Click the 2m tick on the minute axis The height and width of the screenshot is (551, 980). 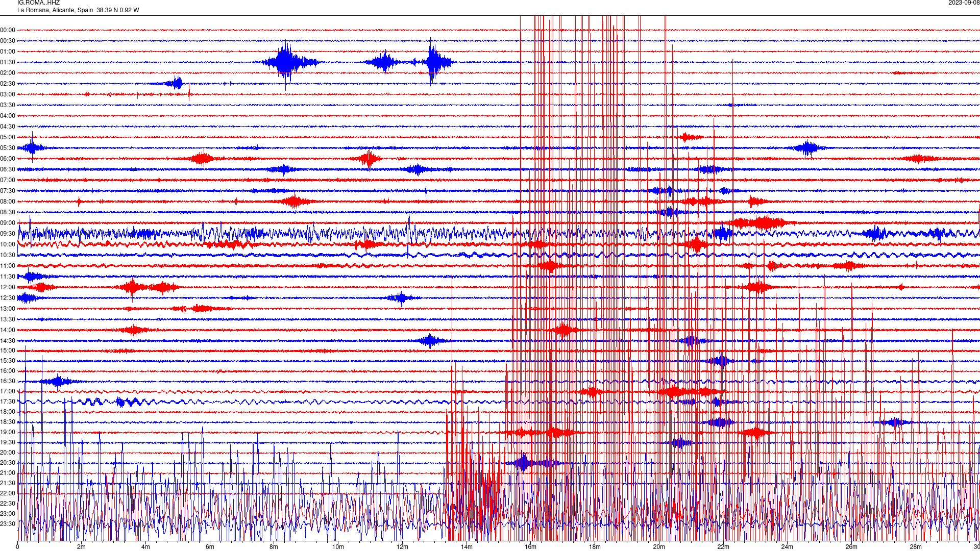82,547
